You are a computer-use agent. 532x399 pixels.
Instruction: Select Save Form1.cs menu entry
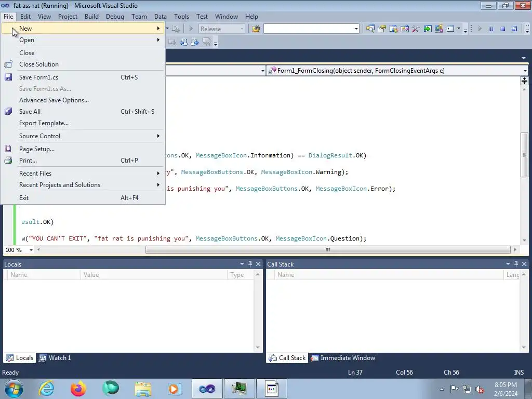83,77
